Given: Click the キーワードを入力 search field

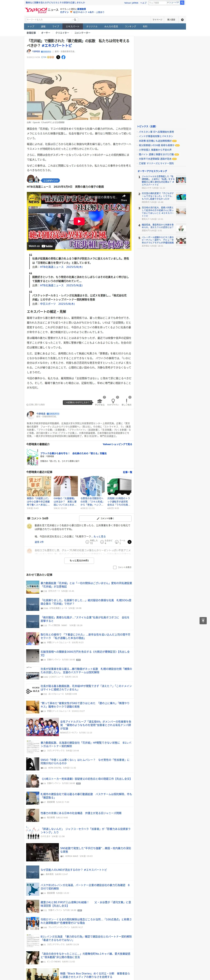Looking at the screenshot, I should point(49,20).
